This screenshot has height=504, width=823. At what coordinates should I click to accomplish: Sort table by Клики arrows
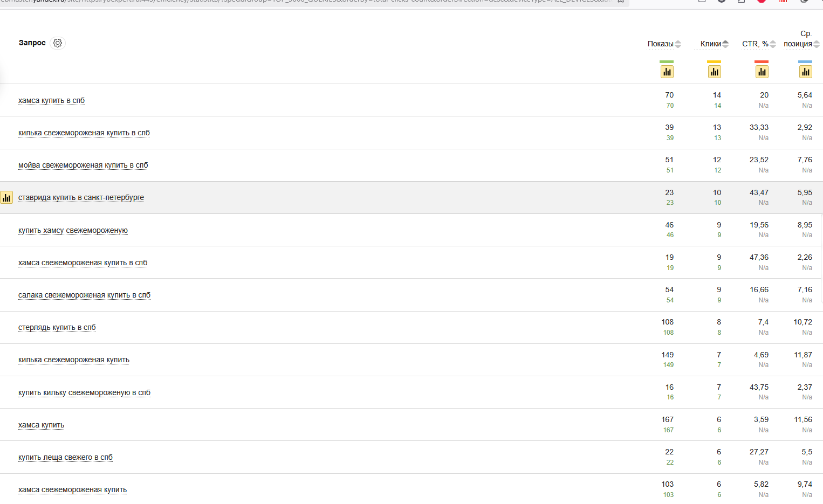click(x=725, y=44)
